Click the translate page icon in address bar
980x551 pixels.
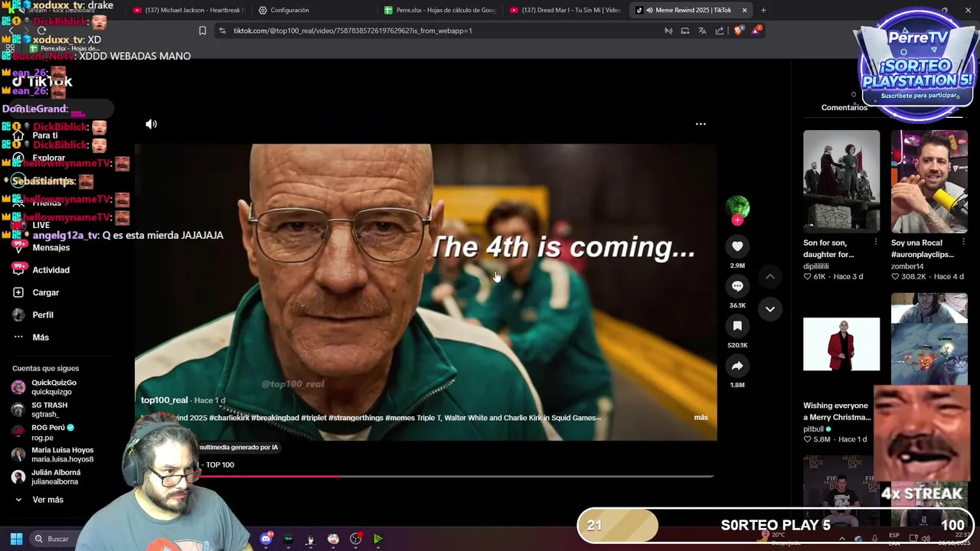click(702, 31)
